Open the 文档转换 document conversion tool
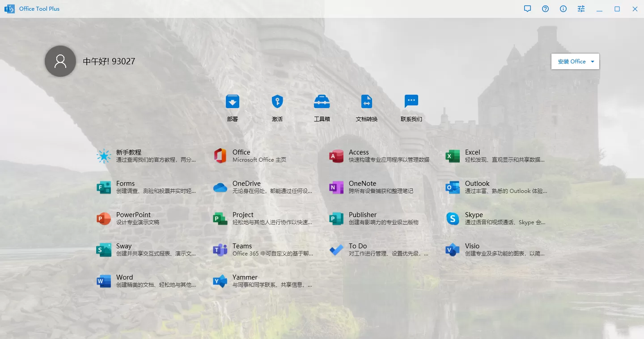 click(367, 107)
